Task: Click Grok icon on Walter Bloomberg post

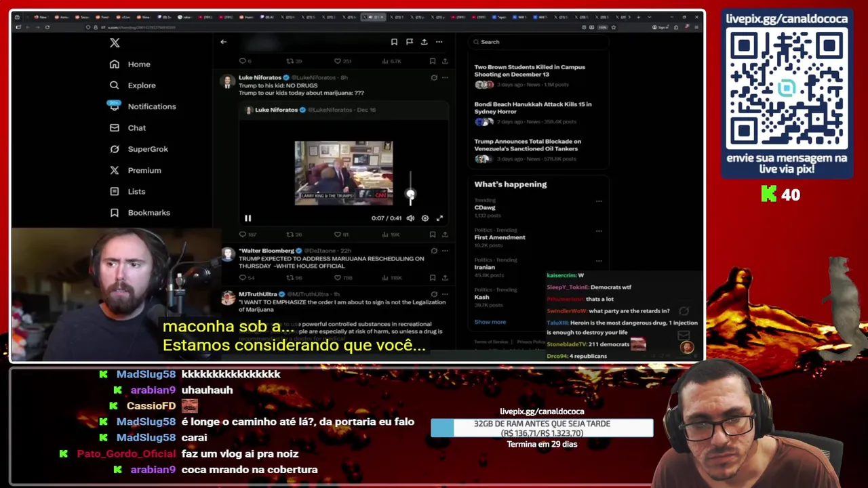Action: [434, 251]
